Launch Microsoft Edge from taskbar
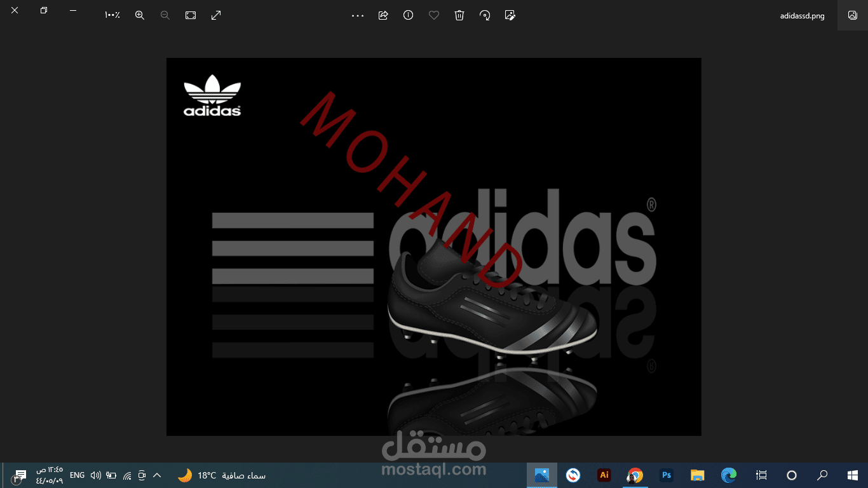Image resolution: width=868 pixels, height=488 pixels. (729, 475)
